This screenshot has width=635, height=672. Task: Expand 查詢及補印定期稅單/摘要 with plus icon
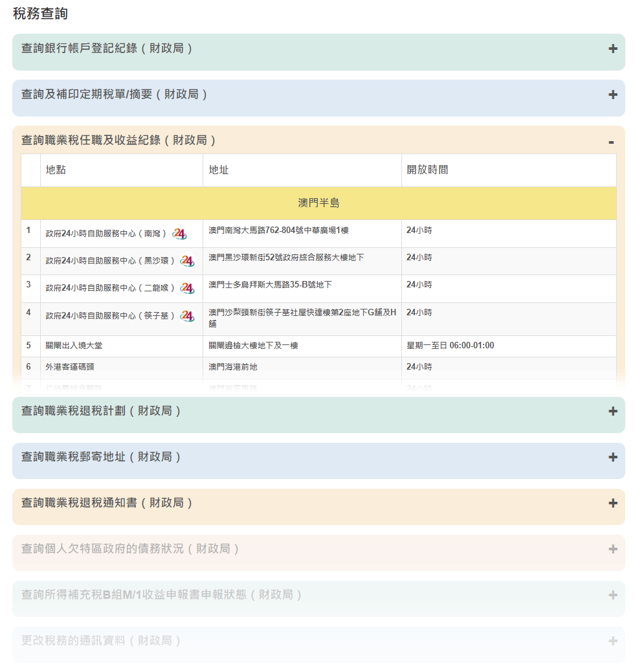pyautogui.click(x=612, y=95)
